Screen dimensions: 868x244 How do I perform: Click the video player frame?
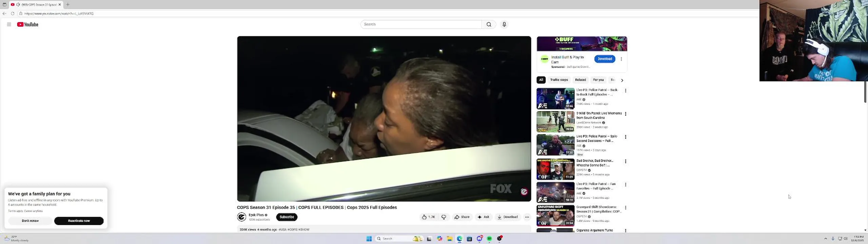(x=384, y=119)
